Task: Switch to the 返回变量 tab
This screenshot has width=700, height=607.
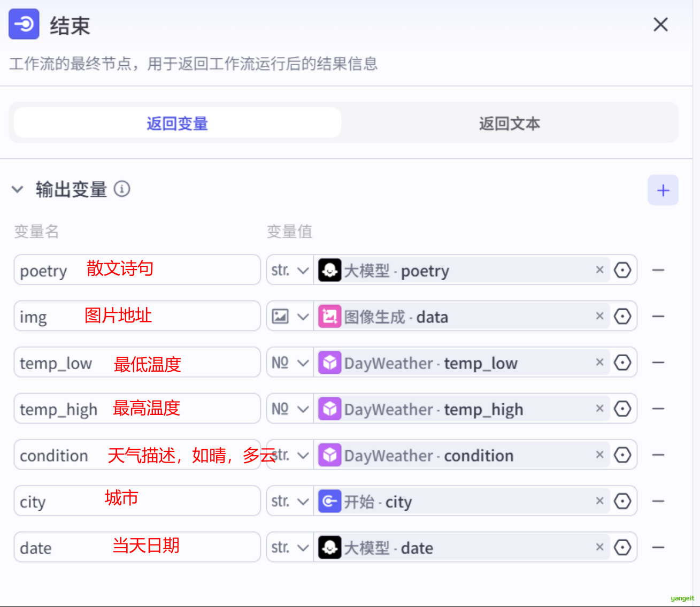Action: [x=177, y=124]
